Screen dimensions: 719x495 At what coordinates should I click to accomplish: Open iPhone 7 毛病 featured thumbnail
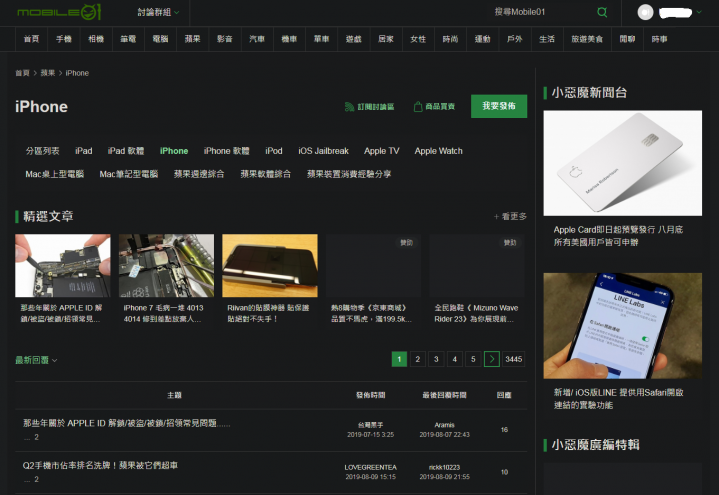tap(166, 266)
